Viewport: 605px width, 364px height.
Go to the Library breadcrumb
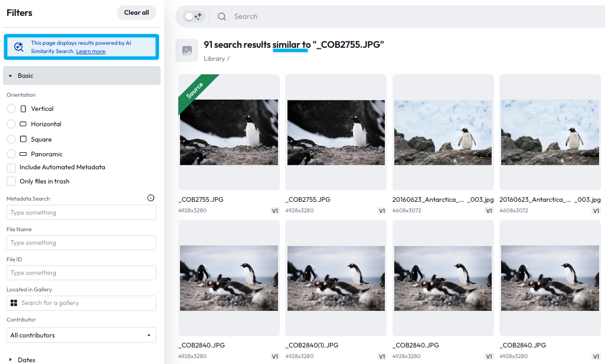coord(214,58)
